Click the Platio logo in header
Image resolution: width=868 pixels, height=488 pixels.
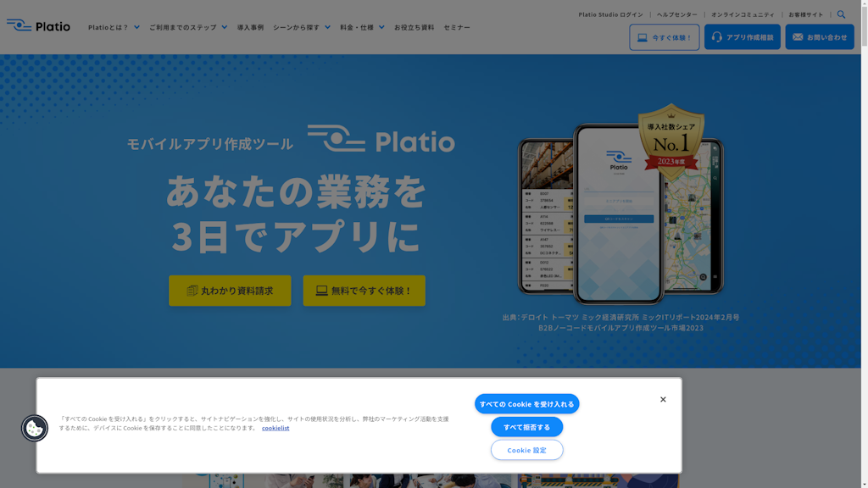click(x=38, y=25)
